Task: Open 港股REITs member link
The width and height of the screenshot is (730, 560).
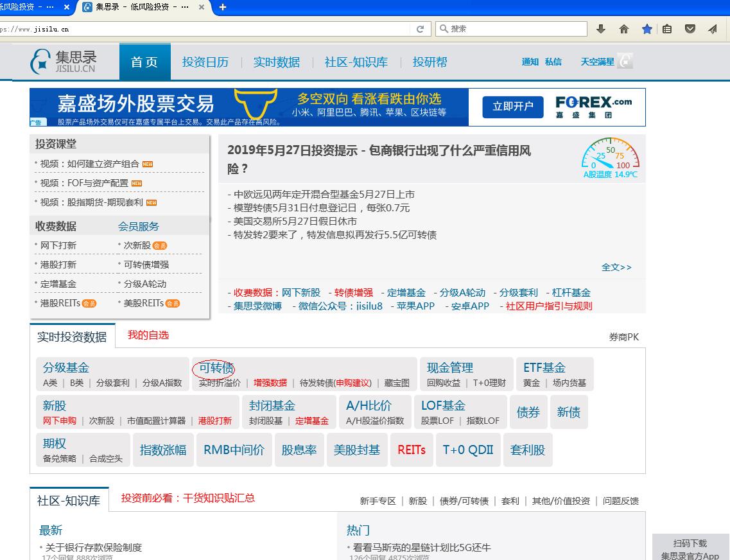Action: [x=60, y=303]
